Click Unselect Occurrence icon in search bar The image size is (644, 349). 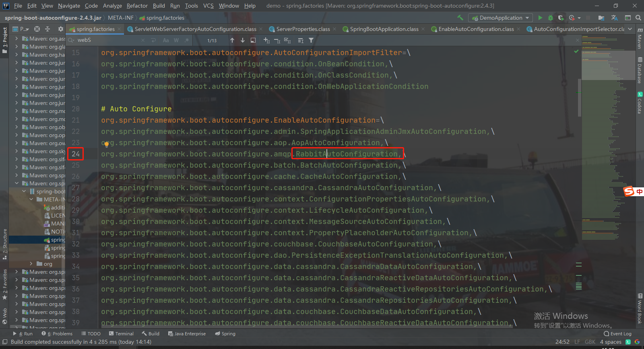tap(277, 40)
